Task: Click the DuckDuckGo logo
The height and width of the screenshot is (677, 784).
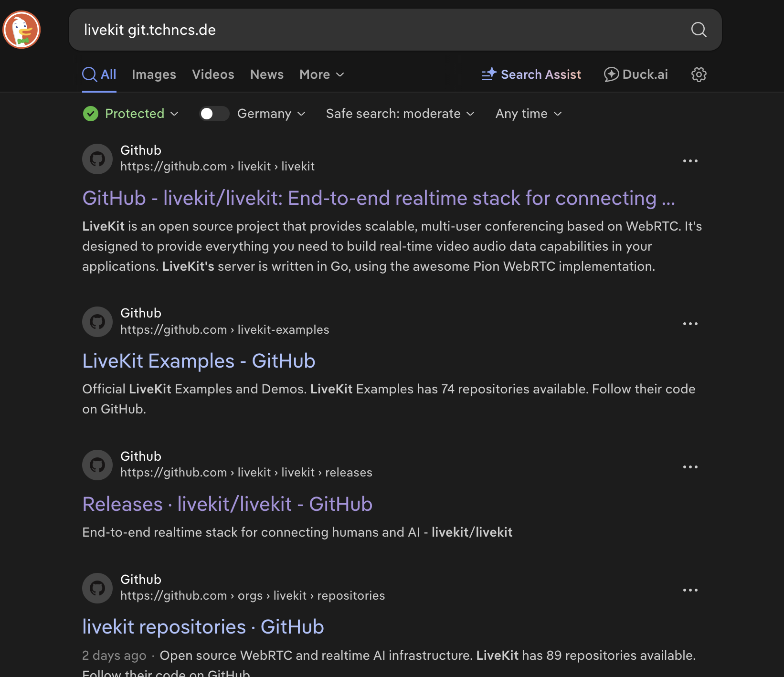Action: [21, 30]
